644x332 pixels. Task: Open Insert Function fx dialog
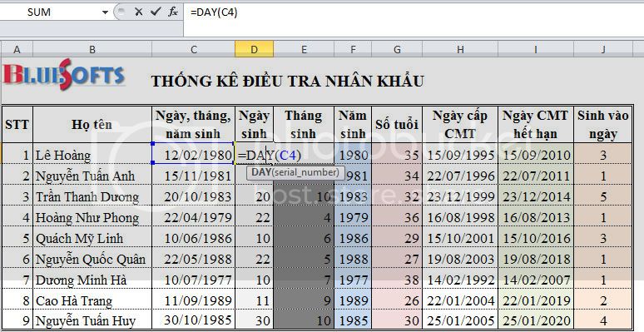(173, 12)
